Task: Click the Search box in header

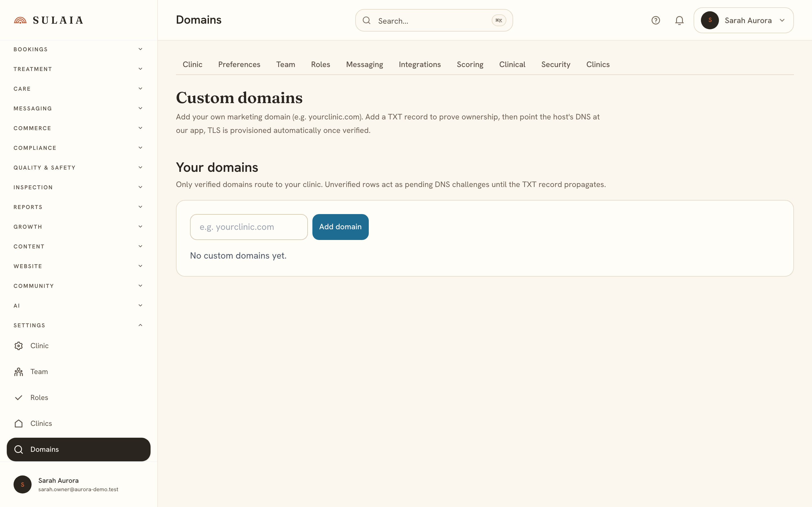Action: (434, 21)
